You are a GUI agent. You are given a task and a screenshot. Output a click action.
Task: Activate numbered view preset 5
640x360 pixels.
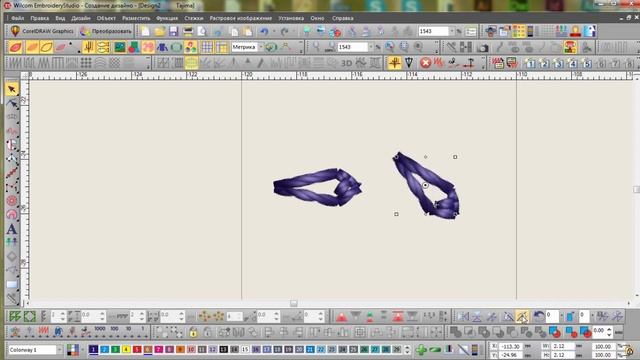pos(587,63)
